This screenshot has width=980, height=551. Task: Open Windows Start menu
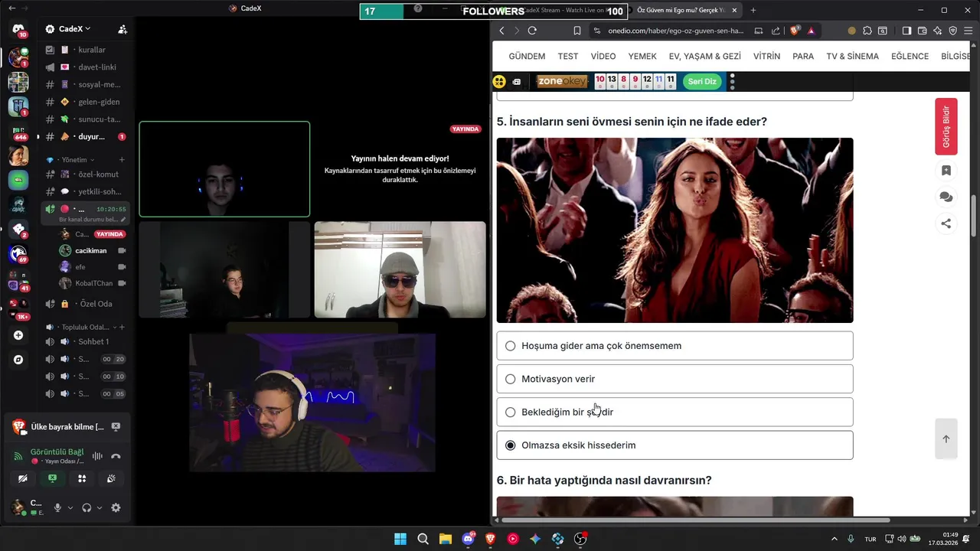click(400, 539)
